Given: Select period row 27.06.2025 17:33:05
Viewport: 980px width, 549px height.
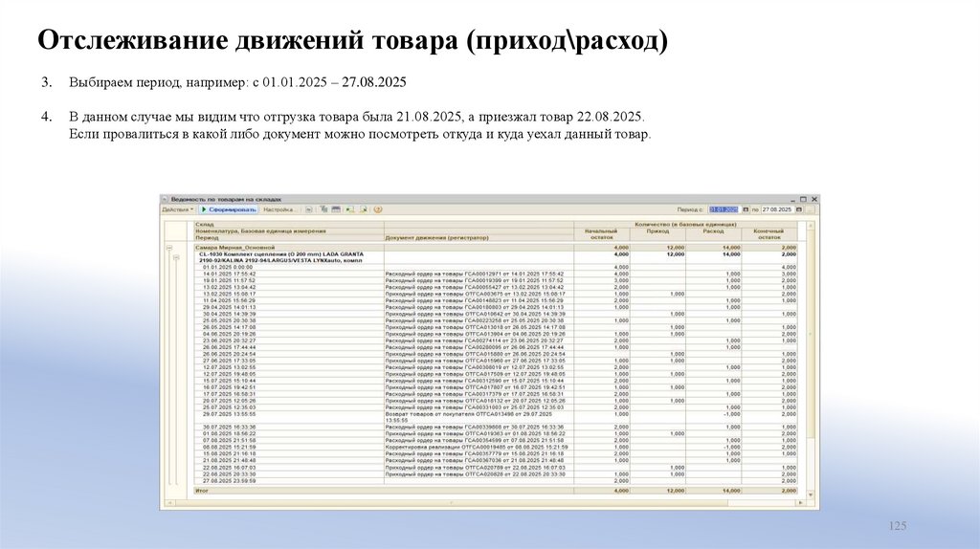Looking at the screenshot, I should click(497, 361).
